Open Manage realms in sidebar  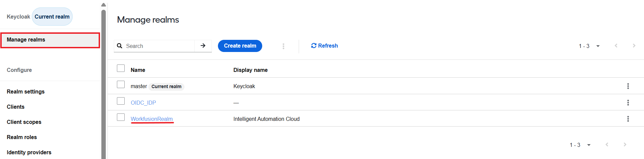(x=50, y=40)
